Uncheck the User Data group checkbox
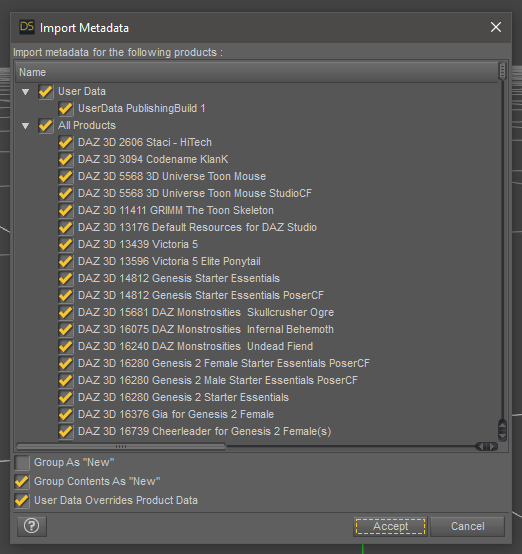 click(x=46, y=92)
